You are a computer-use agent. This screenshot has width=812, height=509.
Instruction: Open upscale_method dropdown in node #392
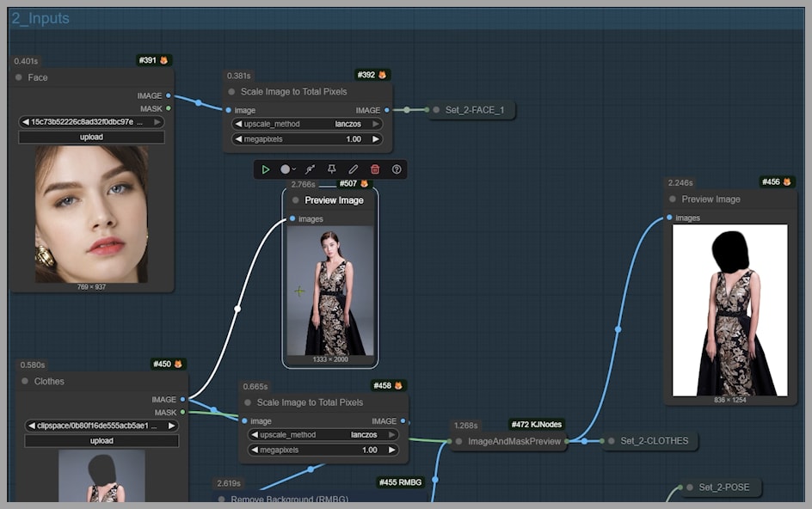tap(307, 124)
